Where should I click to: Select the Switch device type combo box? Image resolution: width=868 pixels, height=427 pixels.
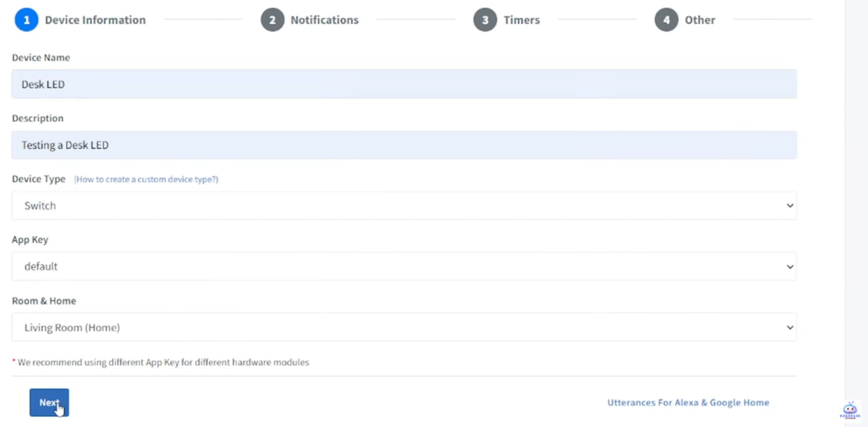coord(404,206)
